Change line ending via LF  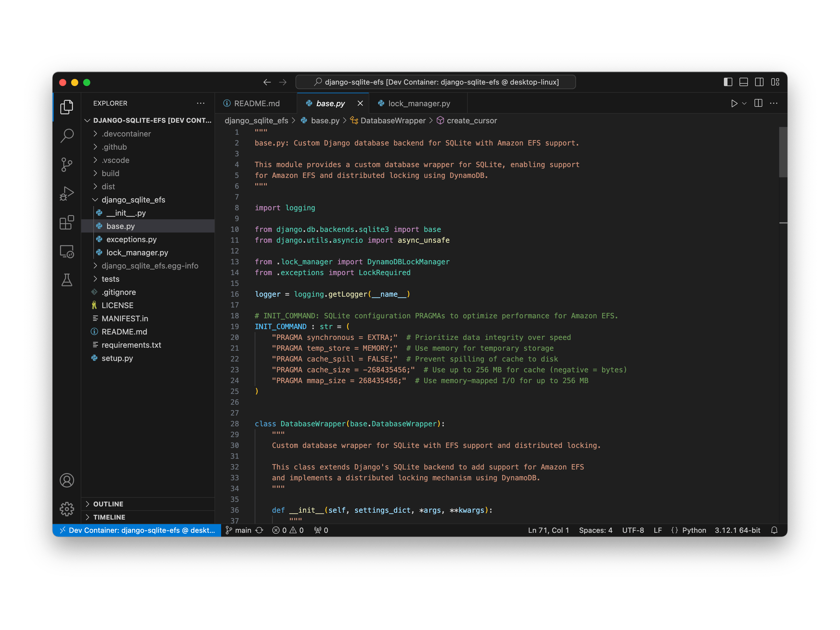pyautogui.click(x=658, y=530)
